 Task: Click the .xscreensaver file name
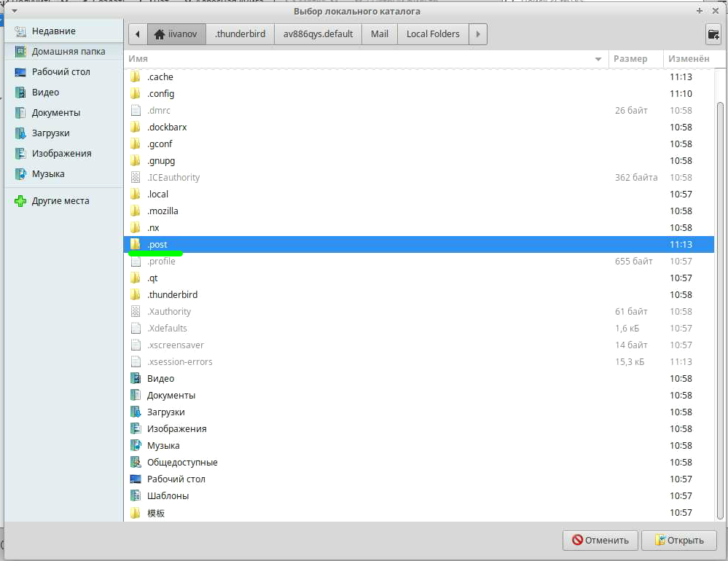(x=176, y=345)
